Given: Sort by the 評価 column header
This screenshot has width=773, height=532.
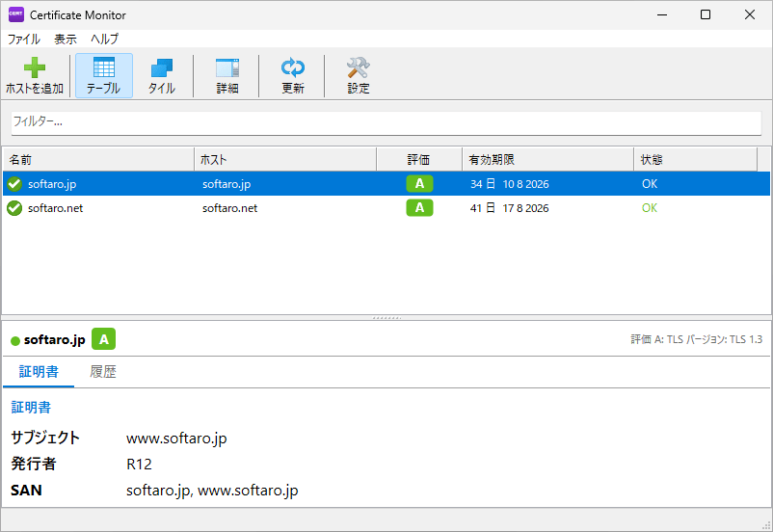Looking at the screenshot, I should [419, 160].
